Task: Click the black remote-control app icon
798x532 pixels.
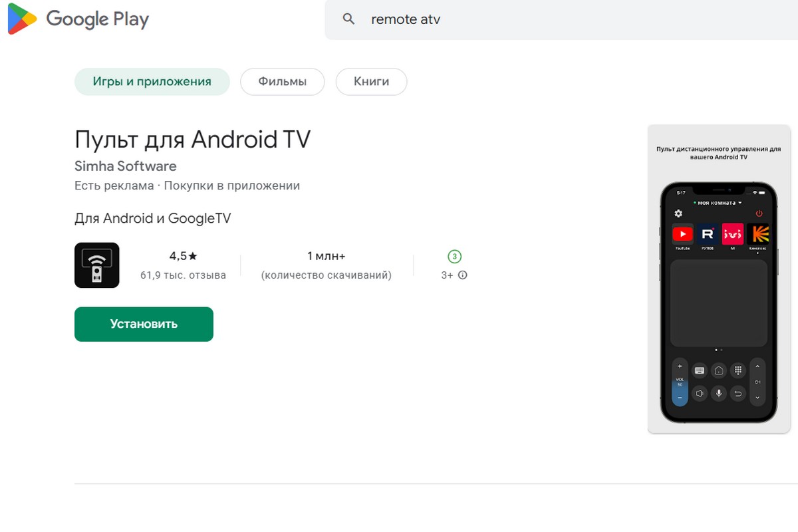Action: (x=97, y=265)
